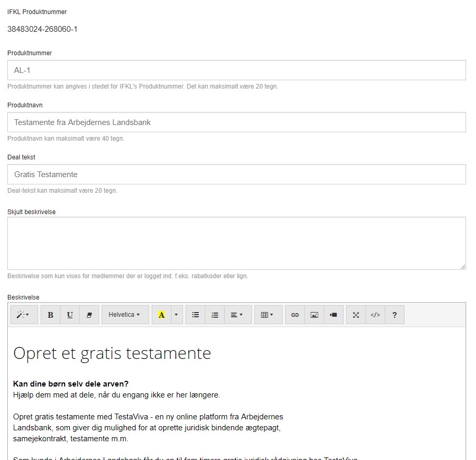476x460 pixels.
Task: Insert a video with the video icon
Action: click(334, 315)
